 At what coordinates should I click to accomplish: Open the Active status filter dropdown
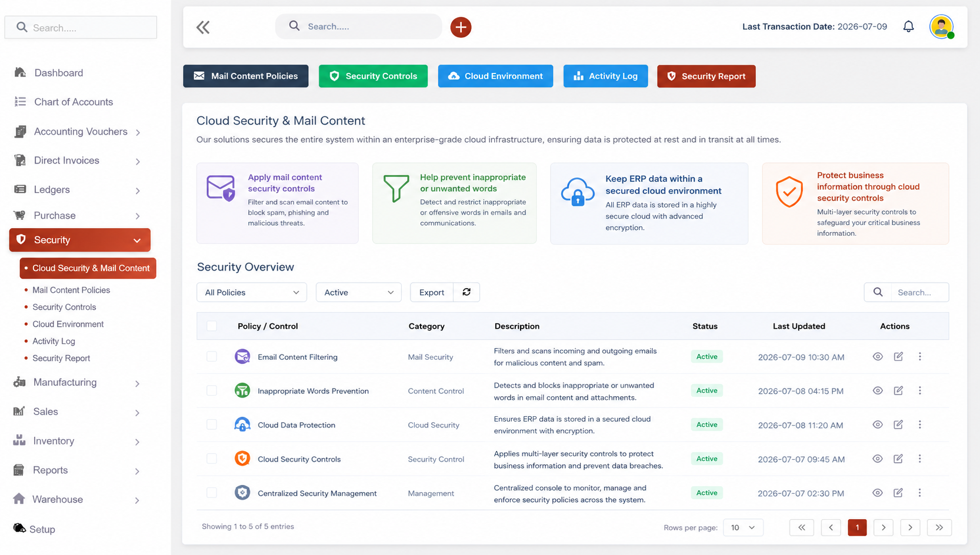[x=359, y=292]
